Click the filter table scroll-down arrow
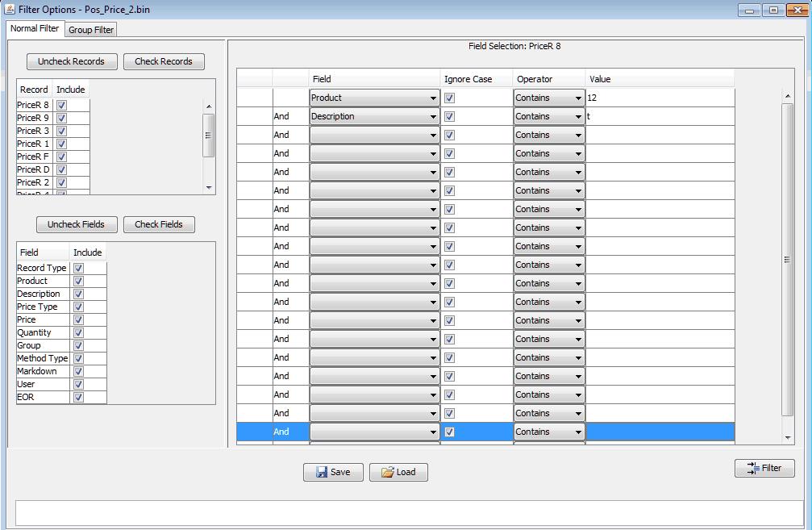 click(788, 438)
